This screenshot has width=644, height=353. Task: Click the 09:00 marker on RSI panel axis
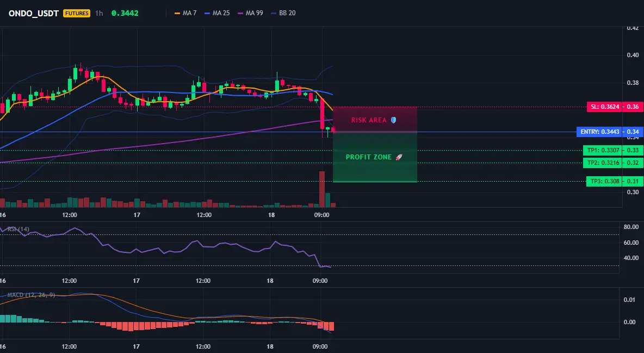coord(320,281)
